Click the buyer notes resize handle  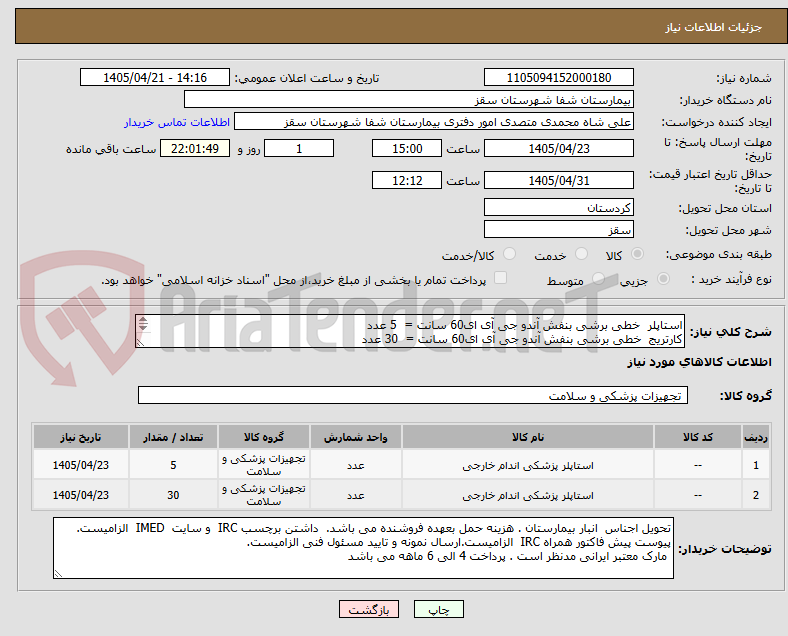58,574
